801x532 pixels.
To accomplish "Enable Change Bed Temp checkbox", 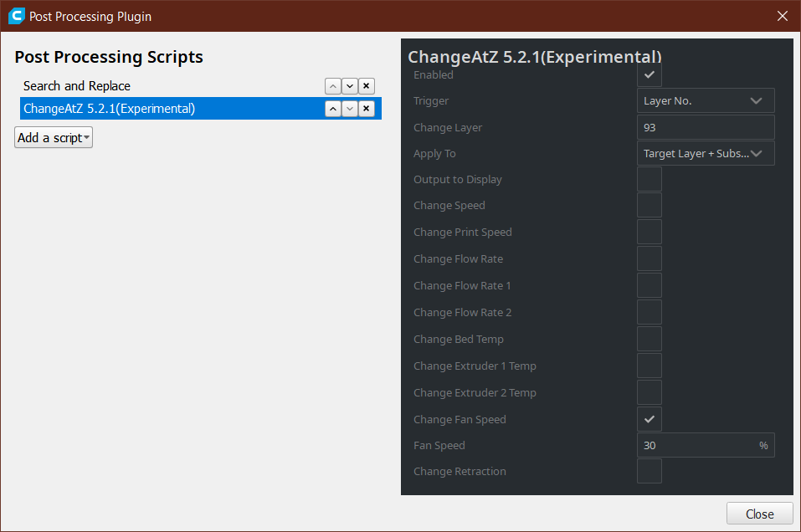I will (x=650, y=339).
